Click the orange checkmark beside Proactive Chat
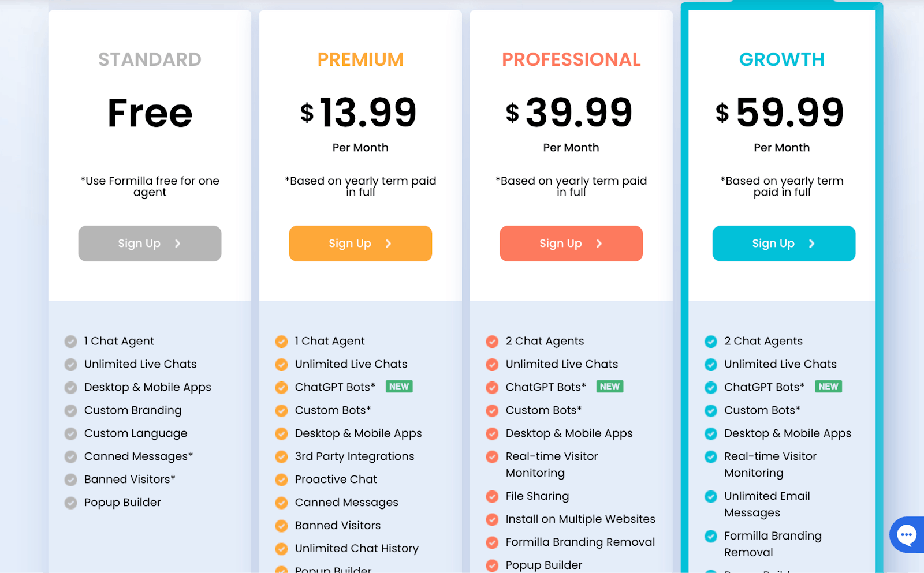The height and width of the screenshot is (573, 924). pyautogui.click(x=281, y=480)
